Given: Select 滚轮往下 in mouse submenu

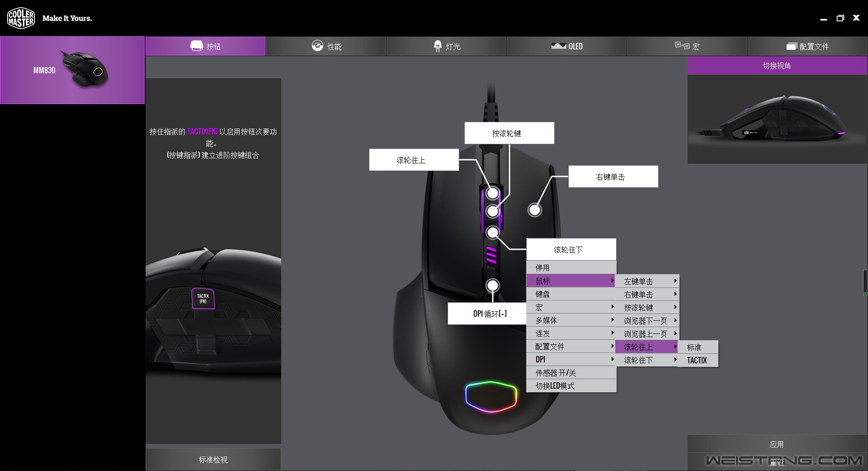Looking at the screenshot, I should click(647, 360).
